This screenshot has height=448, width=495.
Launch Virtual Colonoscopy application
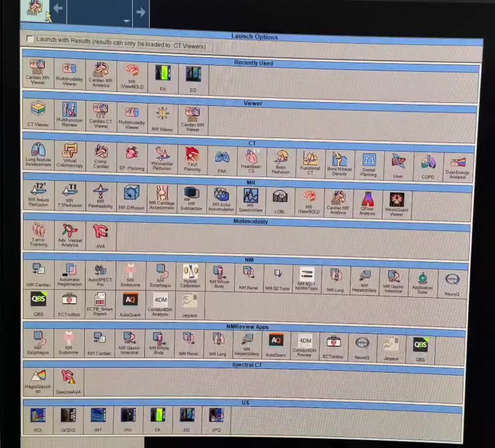70,156
